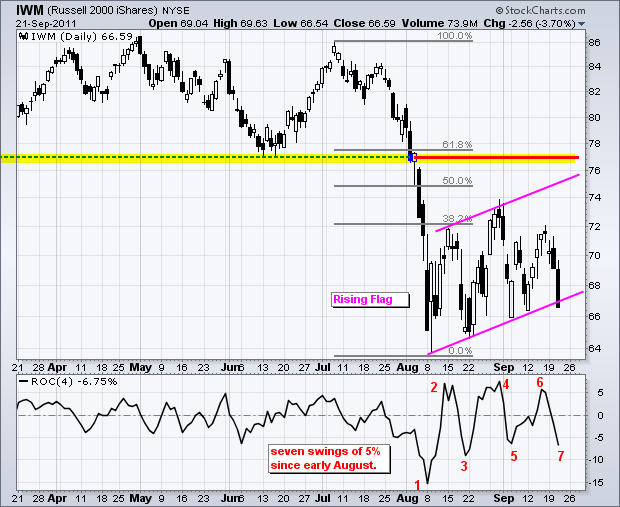620x507 pixels.
Task: Click the 61.8% Fibonacci retracement label
Action: (x=457, y=144)
